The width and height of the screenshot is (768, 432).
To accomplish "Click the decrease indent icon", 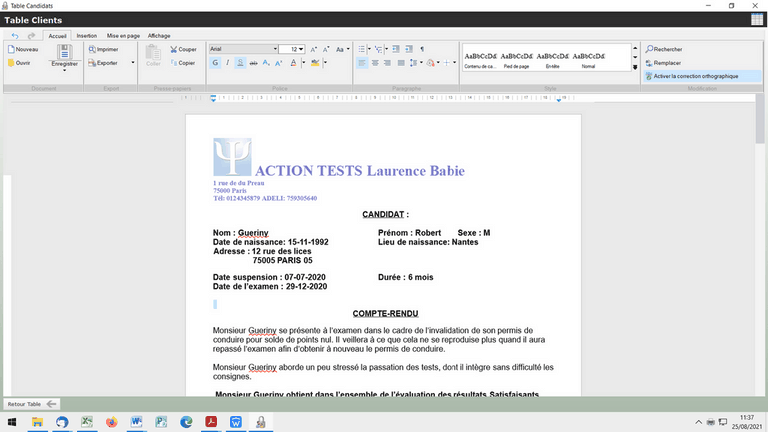I will tap(396, 49).
